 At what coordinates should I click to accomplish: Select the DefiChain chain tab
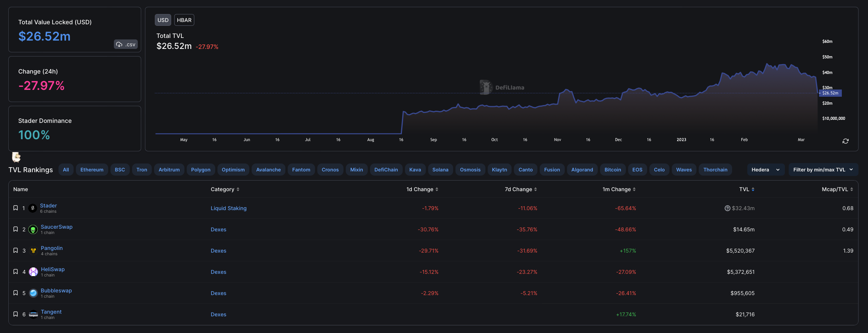(x=386, y=170)
